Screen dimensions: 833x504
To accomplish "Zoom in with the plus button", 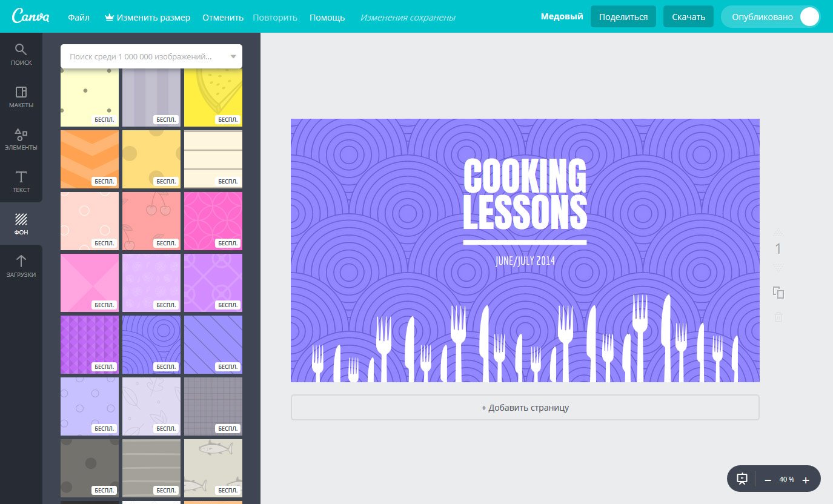I will pos(806,480).
